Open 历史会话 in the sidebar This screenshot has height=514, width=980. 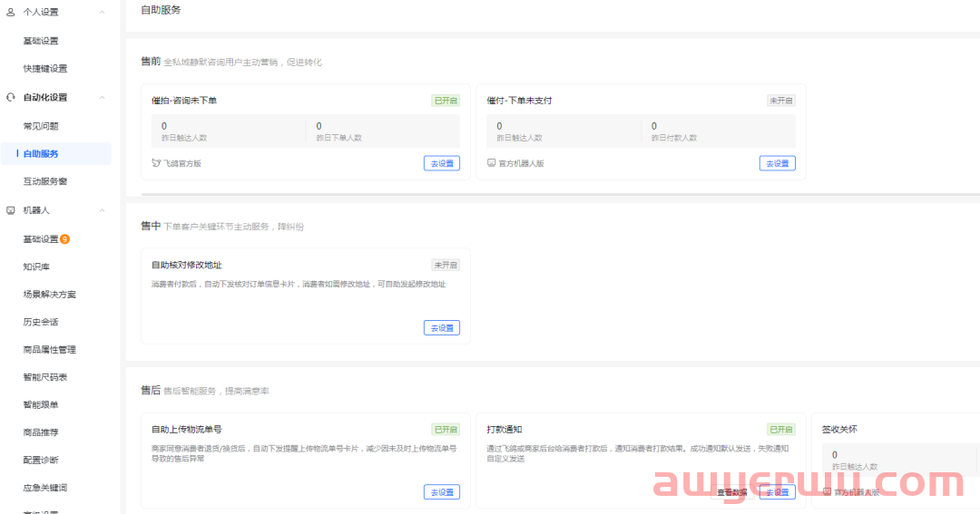tap(41, 322)
